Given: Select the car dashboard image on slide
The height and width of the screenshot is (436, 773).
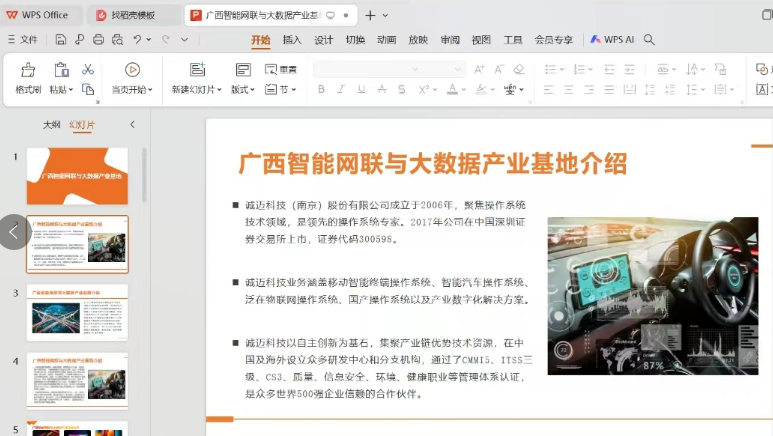Looking at the screenshot, I should click(653, 296).
